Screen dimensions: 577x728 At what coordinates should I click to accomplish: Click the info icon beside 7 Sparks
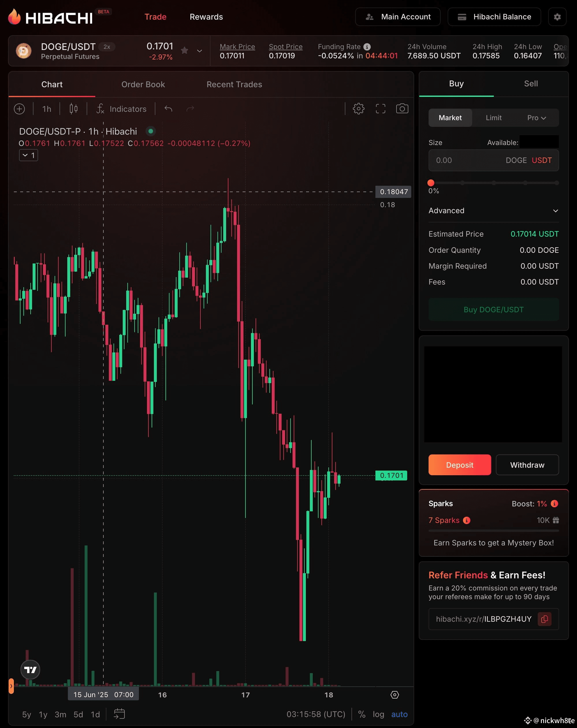click(x=467, y=520)
